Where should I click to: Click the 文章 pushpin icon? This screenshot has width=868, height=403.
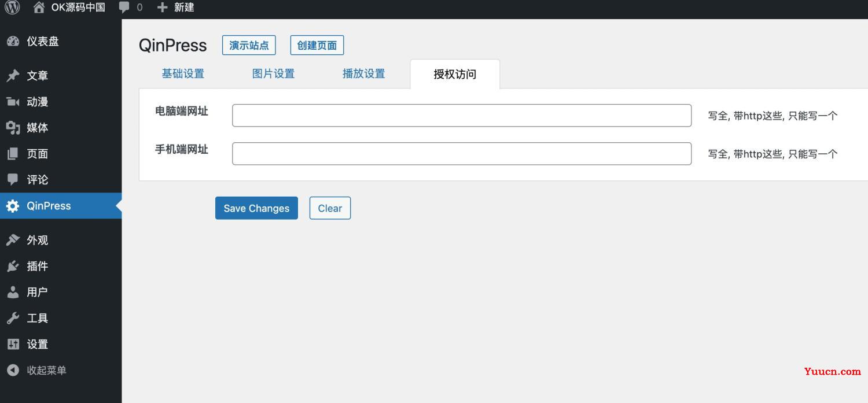[x=13, y=76]
